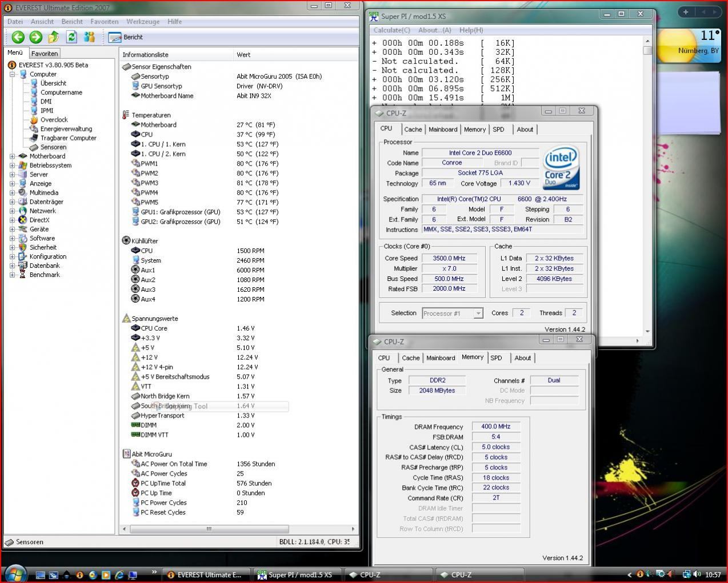Click the Software icon in the tree

tap(23, 239)
